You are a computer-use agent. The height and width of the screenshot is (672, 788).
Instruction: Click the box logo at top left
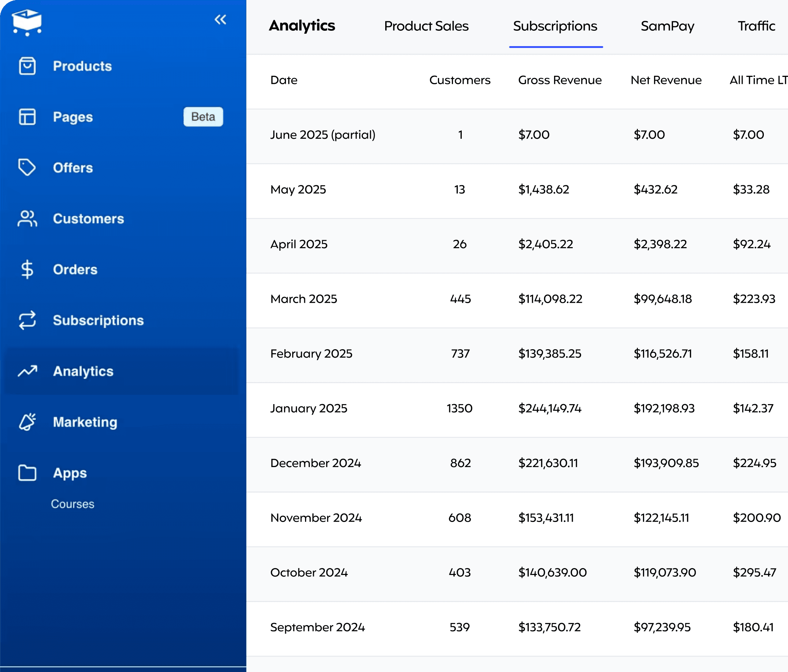(27, 22)
